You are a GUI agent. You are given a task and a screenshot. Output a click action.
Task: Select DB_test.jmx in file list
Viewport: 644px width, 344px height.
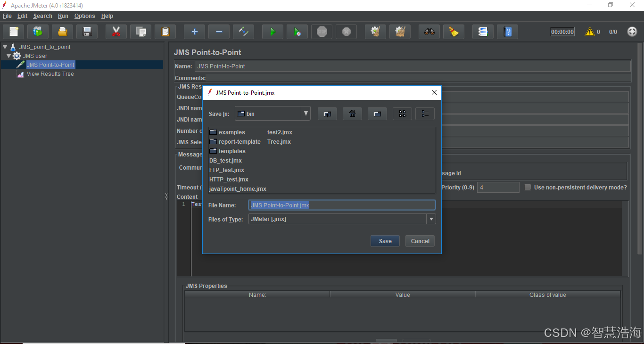click(225, 161)
